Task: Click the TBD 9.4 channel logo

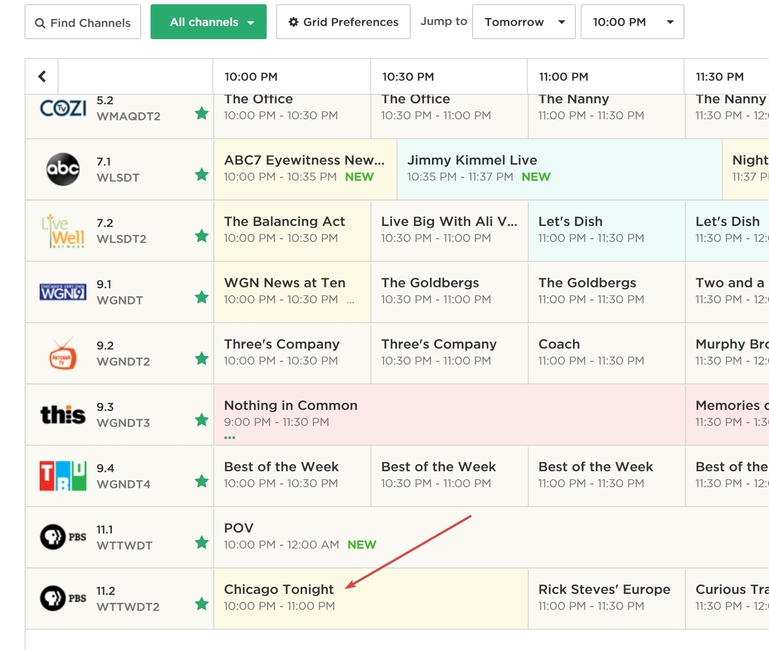Action: 63,476
